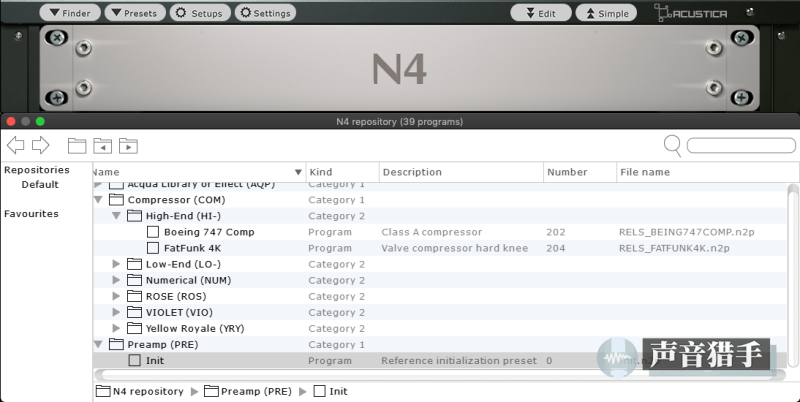Image resolution: width=800 pixels, height=402 pixels.
Task: Click the vertical scrollbar of program list
Action: click(793, 275)
